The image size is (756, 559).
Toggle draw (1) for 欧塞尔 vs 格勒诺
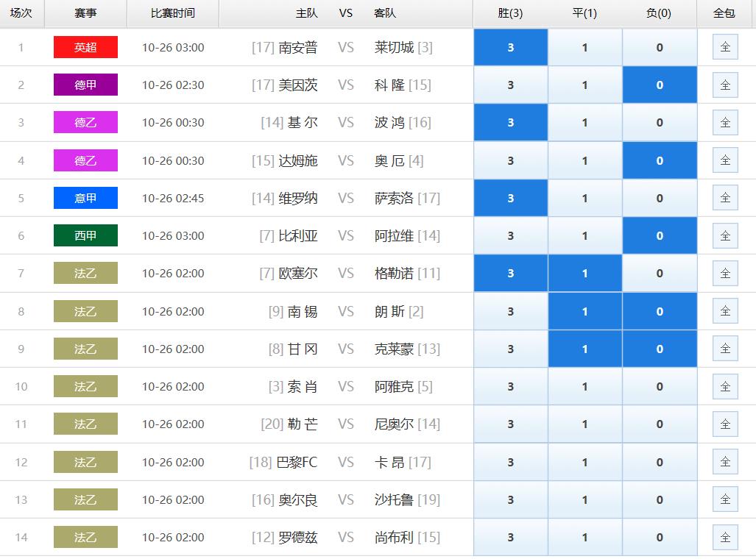tap(584, 273)
